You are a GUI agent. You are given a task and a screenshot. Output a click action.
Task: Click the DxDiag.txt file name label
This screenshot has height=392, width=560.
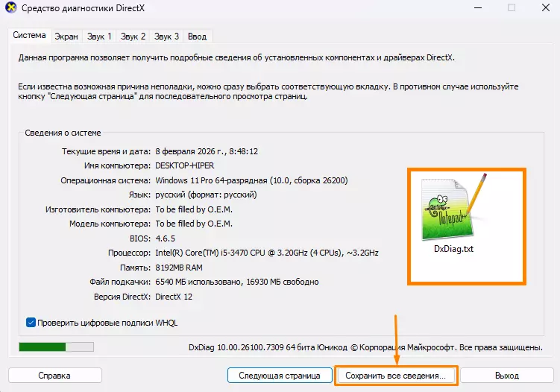[x=453, y=249]
